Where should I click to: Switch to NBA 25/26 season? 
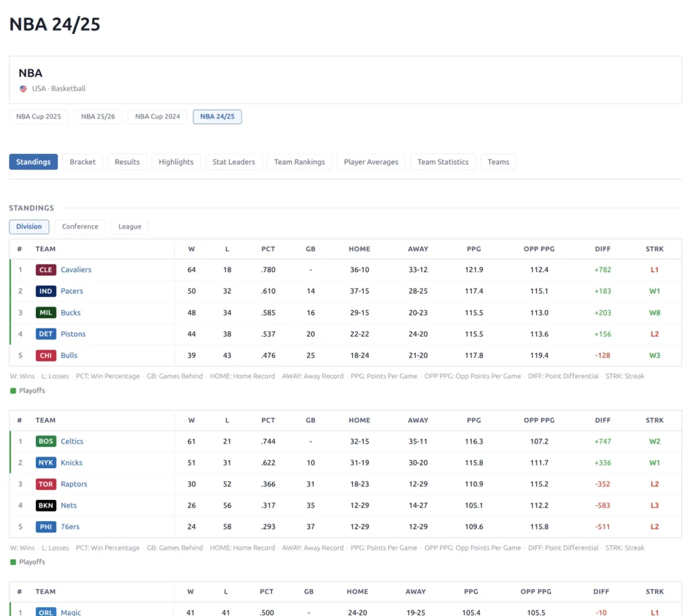(98, 117)
